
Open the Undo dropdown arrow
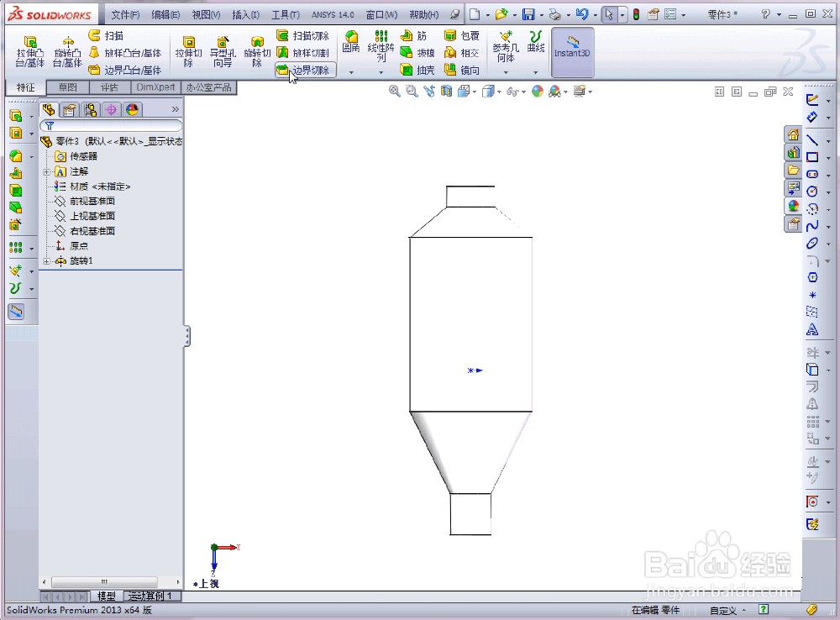[596, 15]
